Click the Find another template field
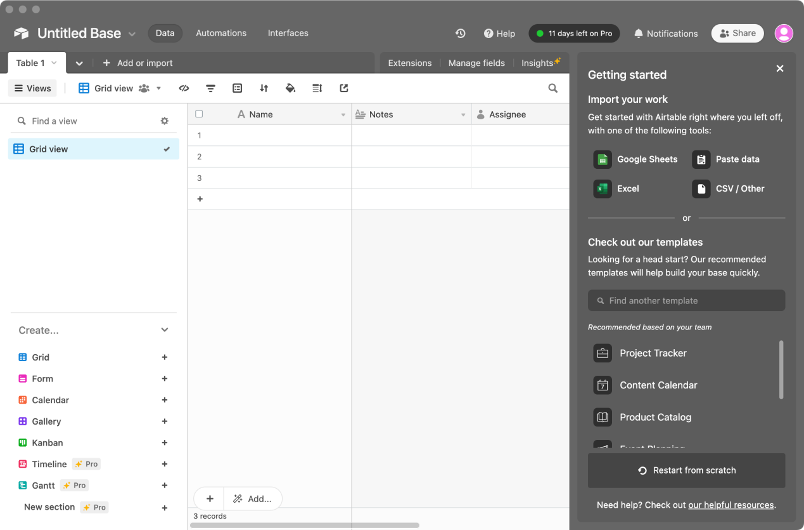 (686, 300)
